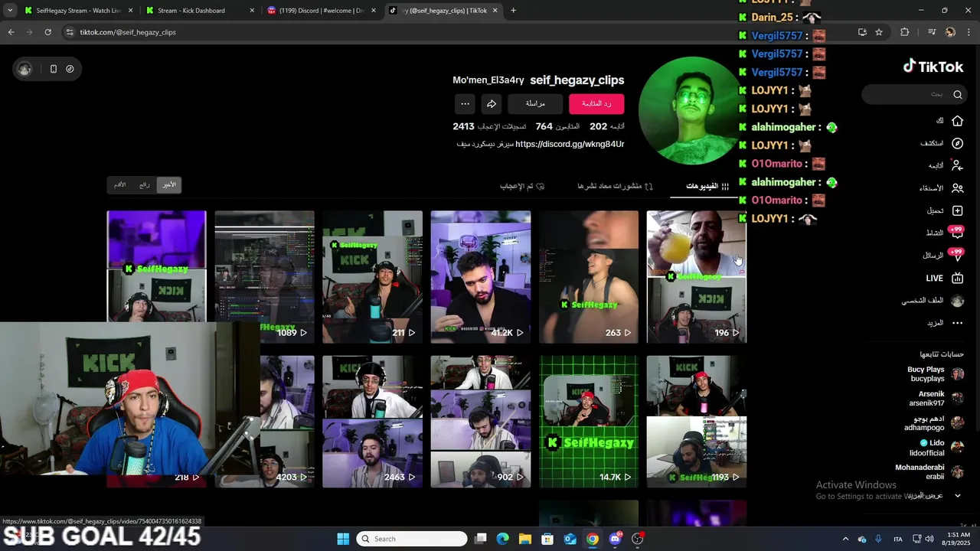Open profile three-dots more options
Screen dimensions: 980x551
[x=465, y=103]
